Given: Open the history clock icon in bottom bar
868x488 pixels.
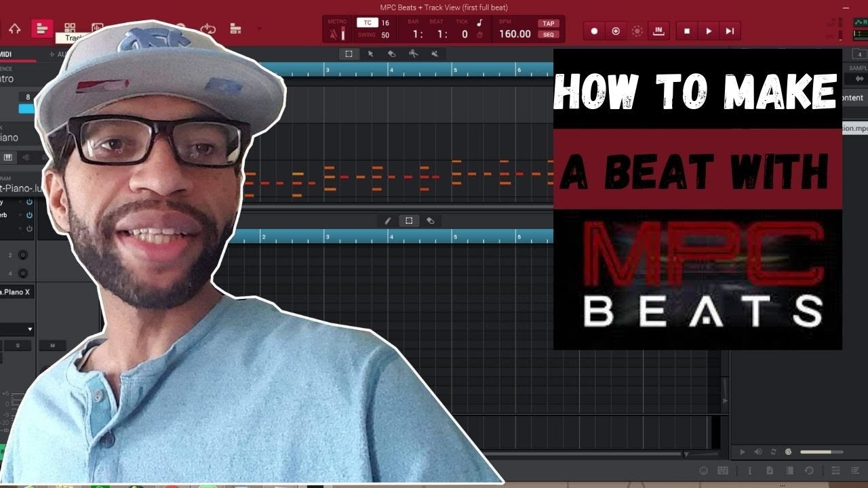Looking at the screenshot, I should [809, 470].
